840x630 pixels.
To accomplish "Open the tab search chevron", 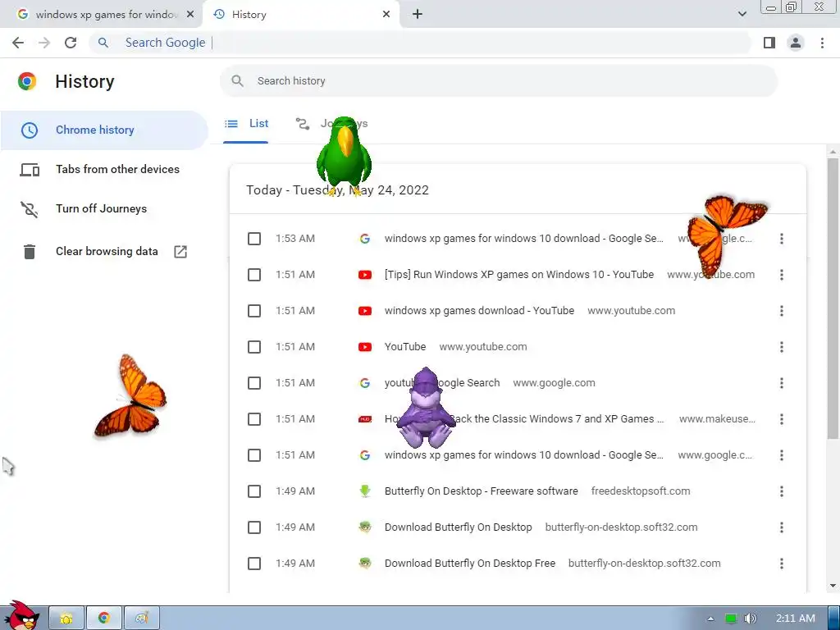I will pyautogui.click(x=742, y=14).
